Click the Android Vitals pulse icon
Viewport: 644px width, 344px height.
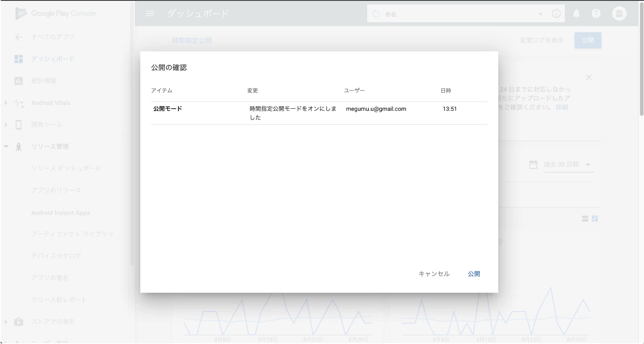pos(19,103)
